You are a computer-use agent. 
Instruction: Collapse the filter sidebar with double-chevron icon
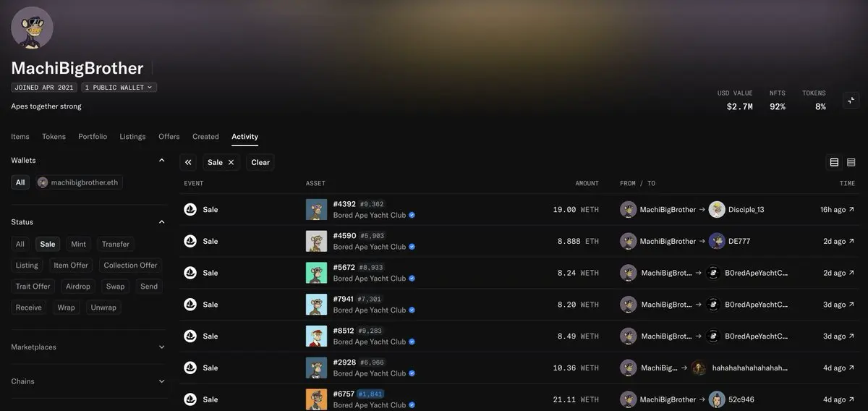pos(188,162)
